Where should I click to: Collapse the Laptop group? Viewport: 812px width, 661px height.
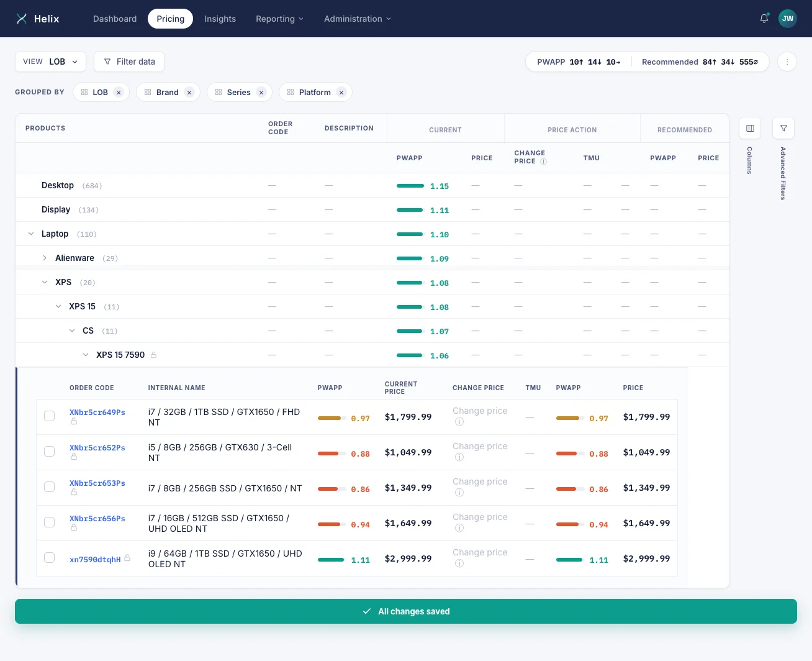coord(31,234)
